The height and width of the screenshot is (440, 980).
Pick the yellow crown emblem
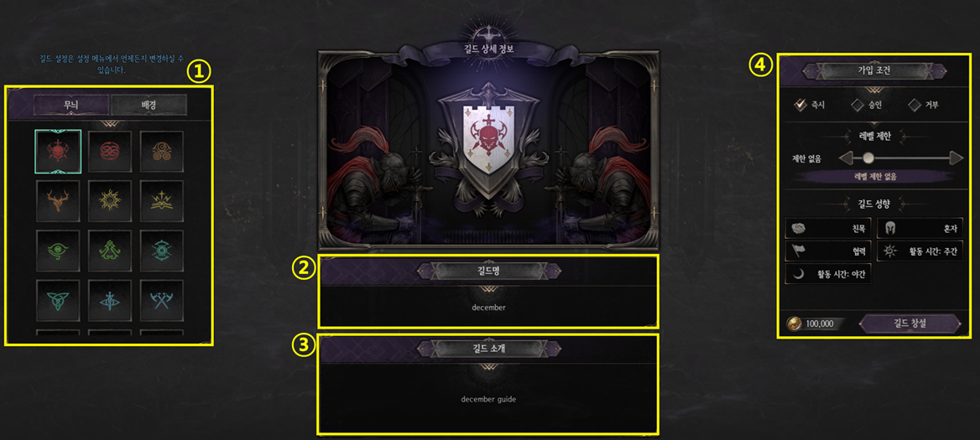162,201
